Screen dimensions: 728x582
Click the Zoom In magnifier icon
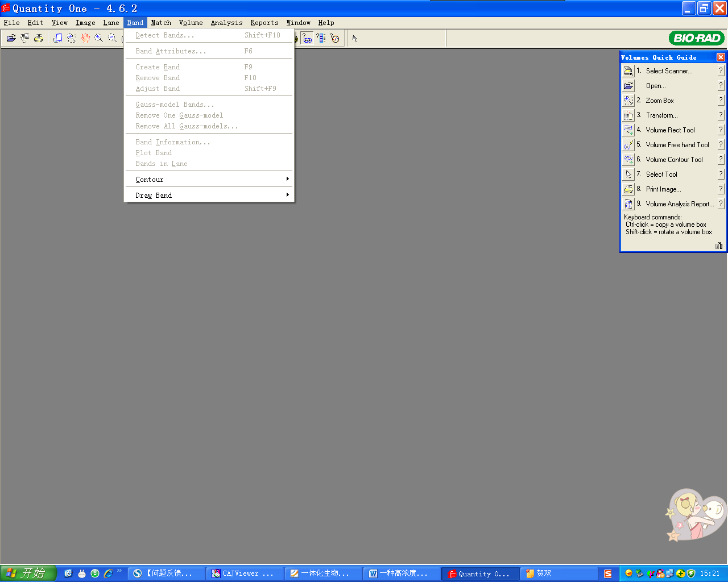[x=99, y=38]
